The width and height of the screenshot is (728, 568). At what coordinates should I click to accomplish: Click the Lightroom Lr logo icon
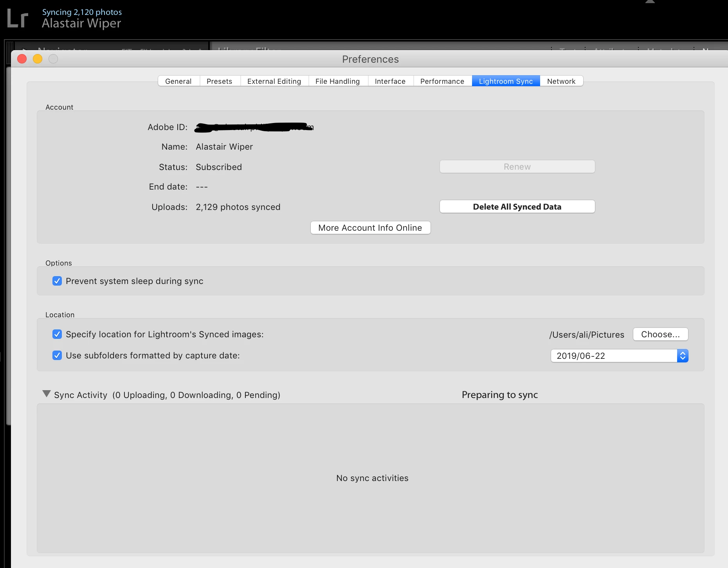[x=18, y=19]
